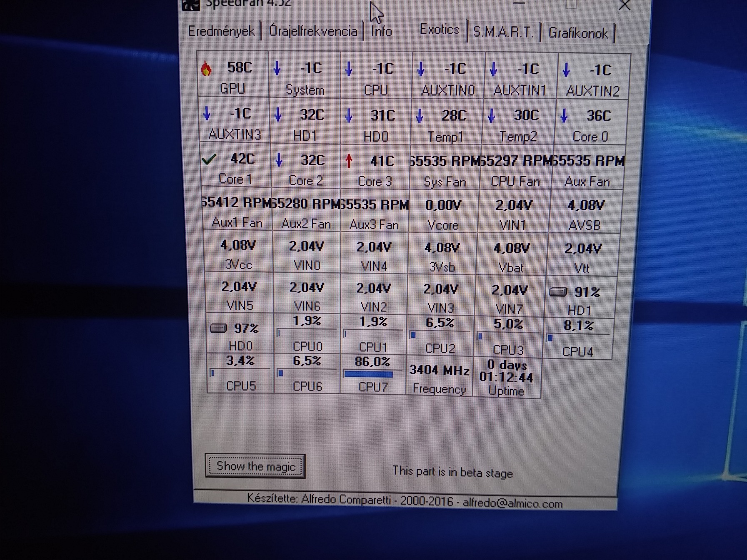Screen dimensions: 747x560
Task: Click the GPU flame temperature icon
Action: point(206,68)
